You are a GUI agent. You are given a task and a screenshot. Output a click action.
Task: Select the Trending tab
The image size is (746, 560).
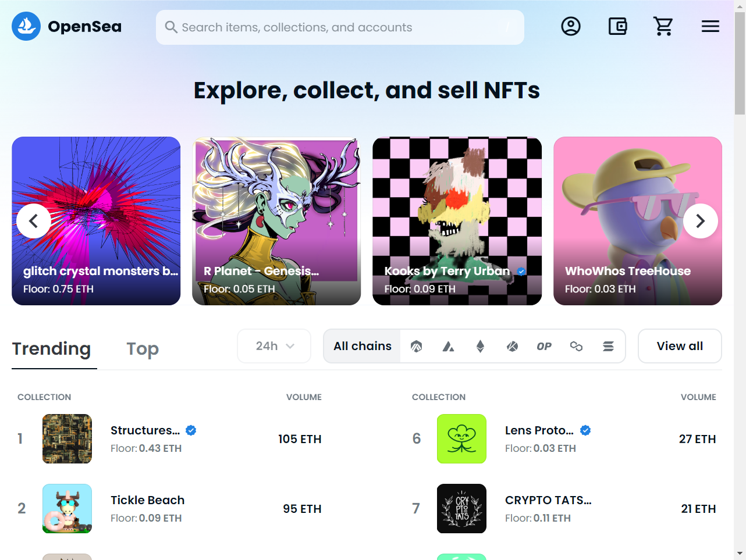[51, 349]
